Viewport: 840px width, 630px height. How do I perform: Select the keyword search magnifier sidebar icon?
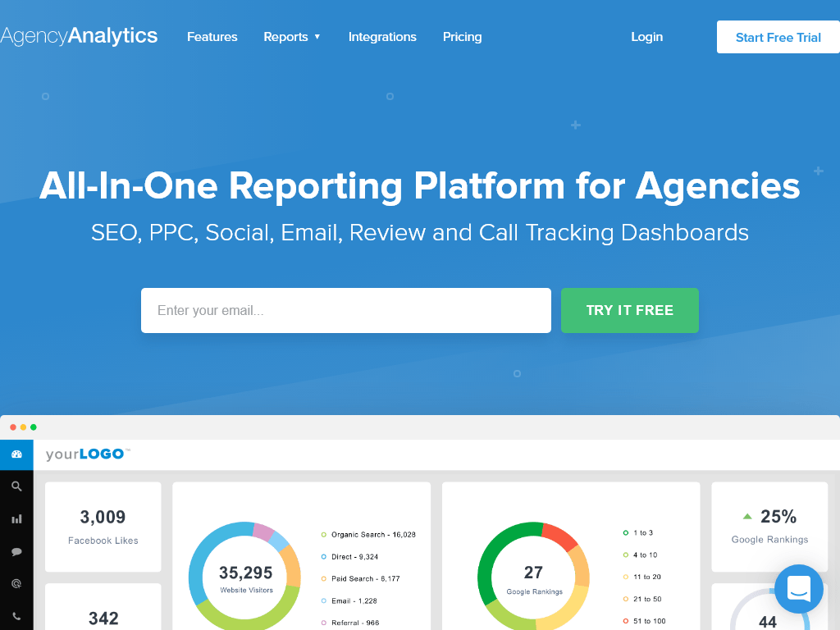[x=16, y=486]
